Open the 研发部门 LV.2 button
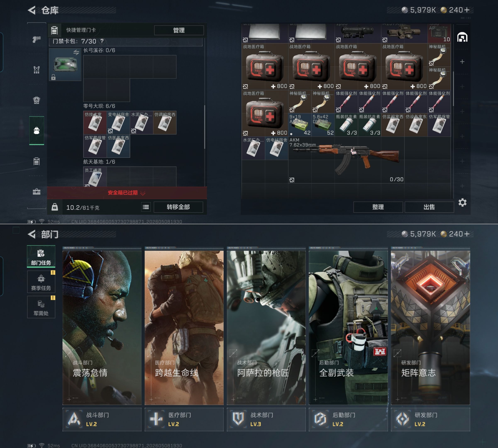 click(x=431, y=419)
